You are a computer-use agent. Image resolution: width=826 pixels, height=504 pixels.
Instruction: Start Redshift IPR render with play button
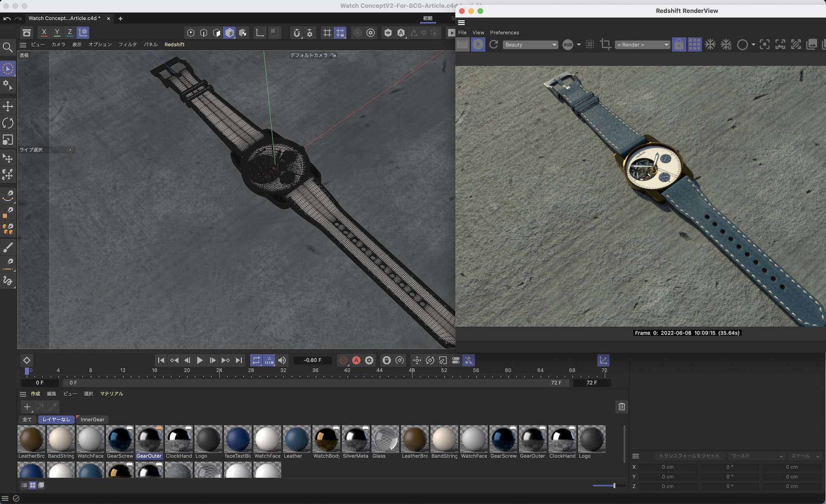[x=478, y=45]
